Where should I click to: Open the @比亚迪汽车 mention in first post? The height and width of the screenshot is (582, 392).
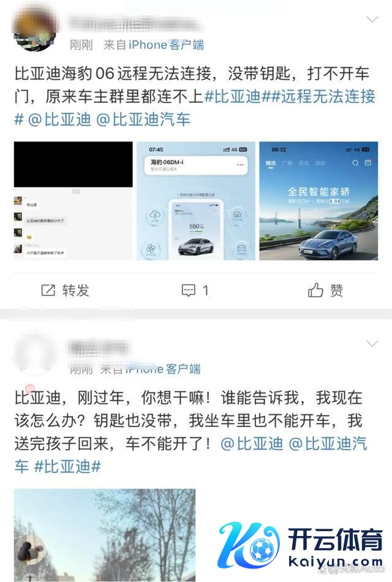pyautogui.click(x=143, y=119)
